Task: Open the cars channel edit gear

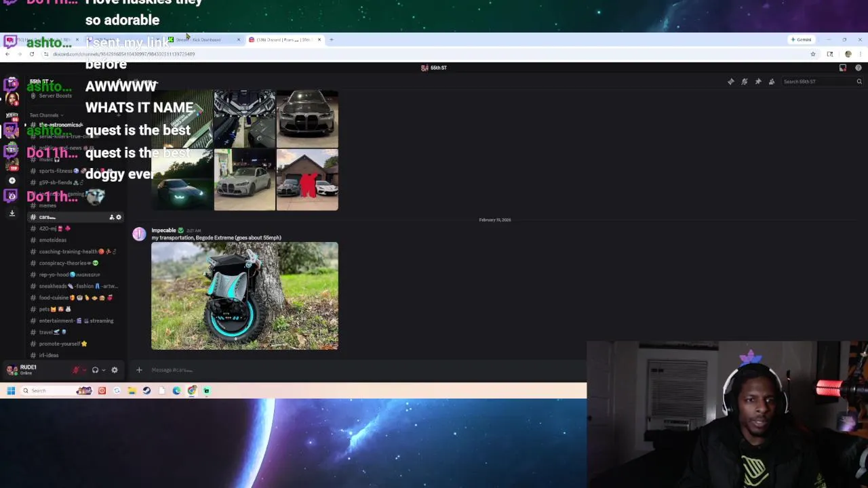Action: coord(119,217)
